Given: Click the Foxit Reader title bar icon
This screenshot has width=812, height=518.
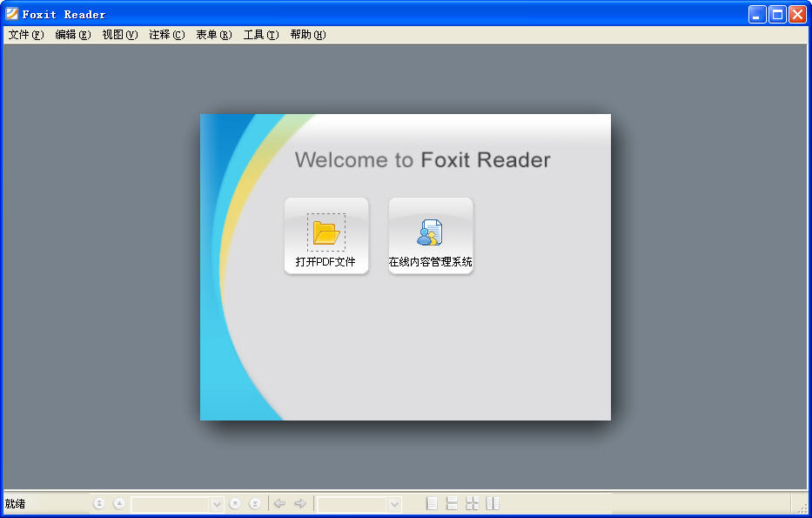Looking at the screenshot, I should (x=12, y=14).
